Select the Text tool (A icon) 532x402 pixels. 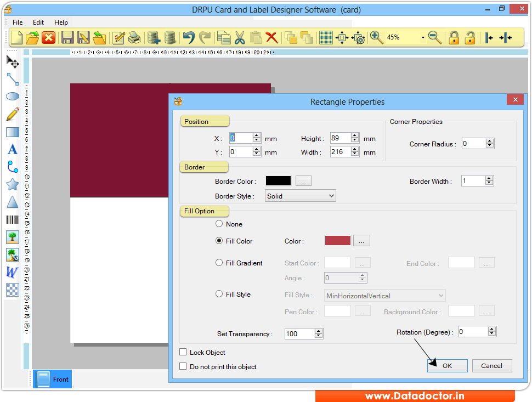[12, 149]
